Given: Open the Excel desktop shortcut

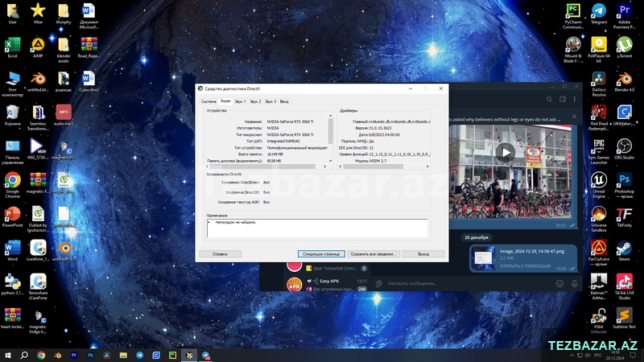Looking at the screenshot, I should click(12, 47).
